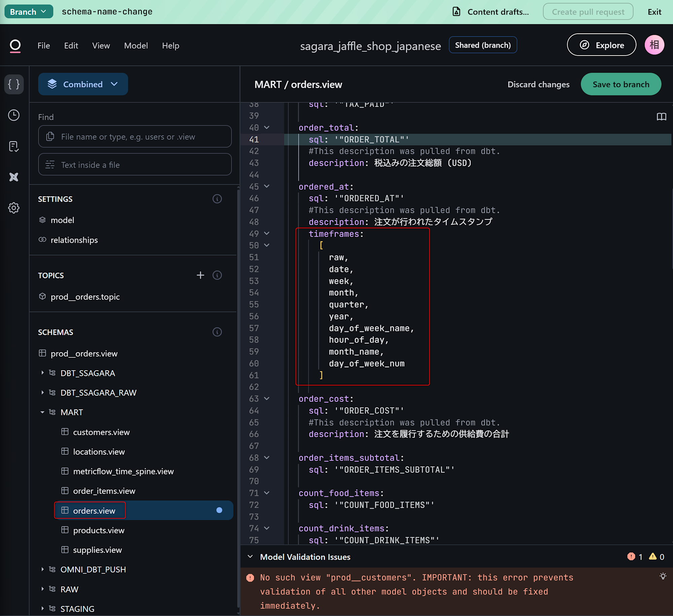Click the content validator document icon
673x616 pixels.
coord(14,146)
